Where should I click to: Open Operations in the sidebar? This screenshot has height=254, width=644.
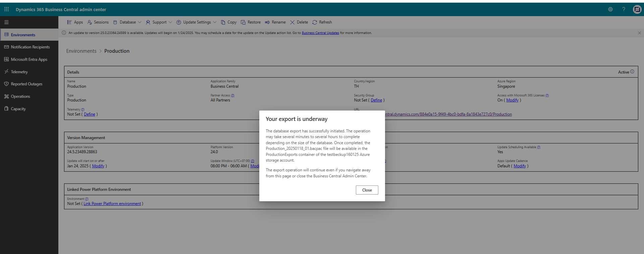(x=29, y=96)
